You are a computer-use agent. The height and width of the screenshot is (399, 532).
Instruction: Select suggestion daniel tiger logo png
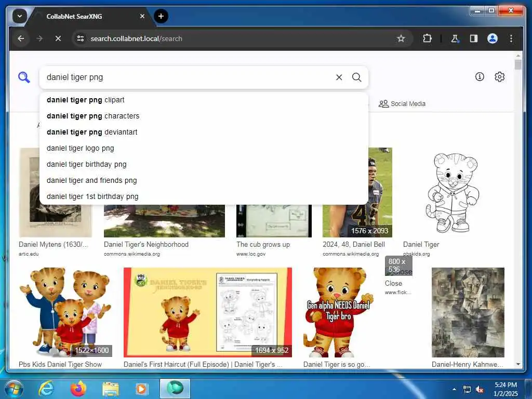[204, 148]
